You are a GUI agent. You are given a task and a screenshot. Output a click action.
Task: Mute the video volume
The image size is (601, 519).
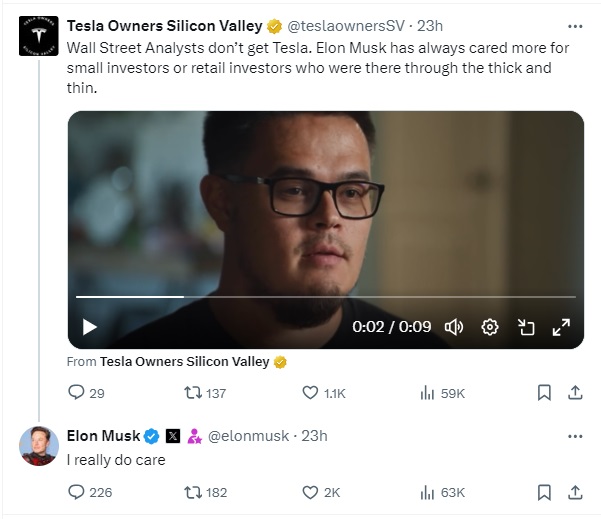click(453, 326)
